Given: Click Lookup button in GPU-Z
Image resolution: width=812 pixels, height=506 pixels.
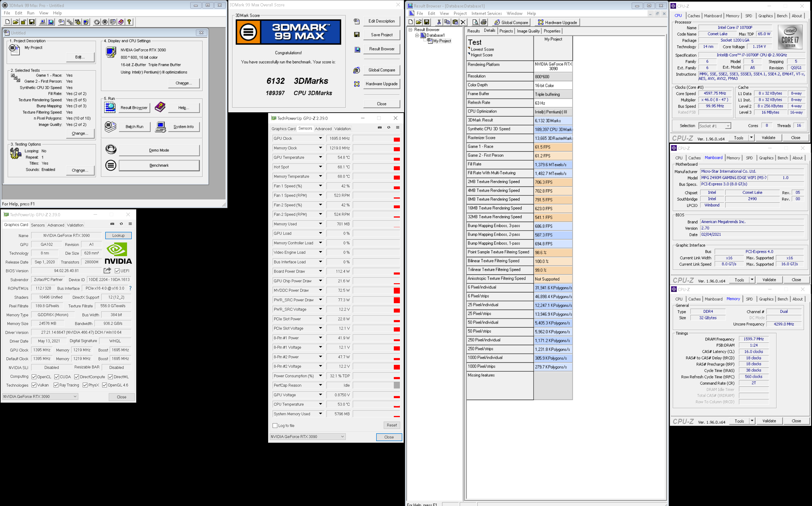Looking at the screenshot, I should pyautogui.click(x=118, y=236).
